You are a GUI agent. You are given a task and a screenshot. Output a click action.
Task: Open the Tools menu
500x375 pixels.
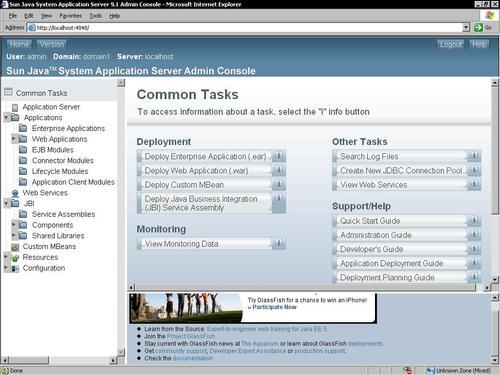(96, 16)
